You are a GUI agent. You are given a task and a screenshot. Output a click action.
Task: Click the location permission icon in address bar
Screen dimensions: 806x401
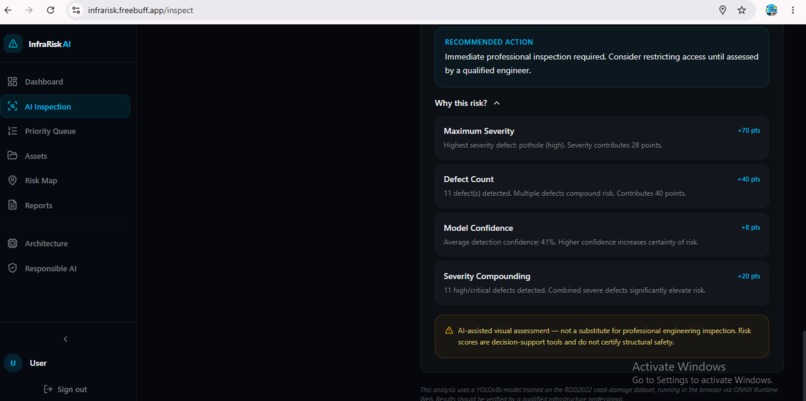pyautogui.click(x=722, y=10)
